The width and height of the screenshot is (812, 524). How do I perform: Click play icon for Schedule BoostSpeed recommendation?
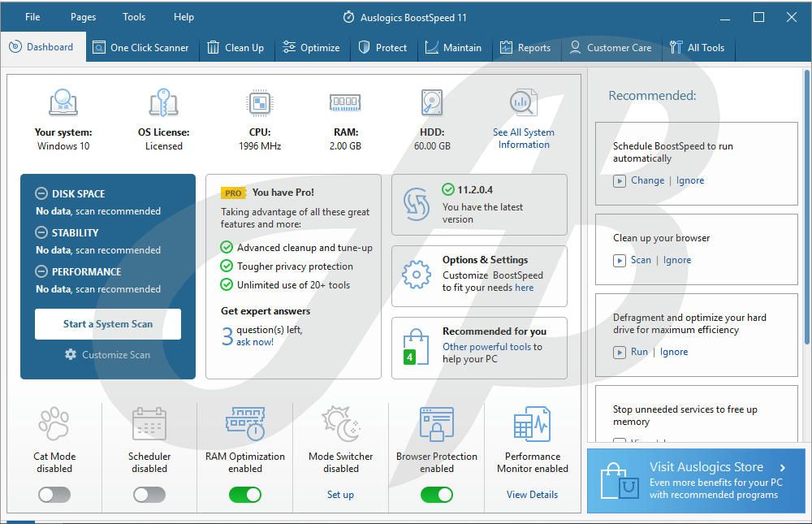tap(620, 181)
